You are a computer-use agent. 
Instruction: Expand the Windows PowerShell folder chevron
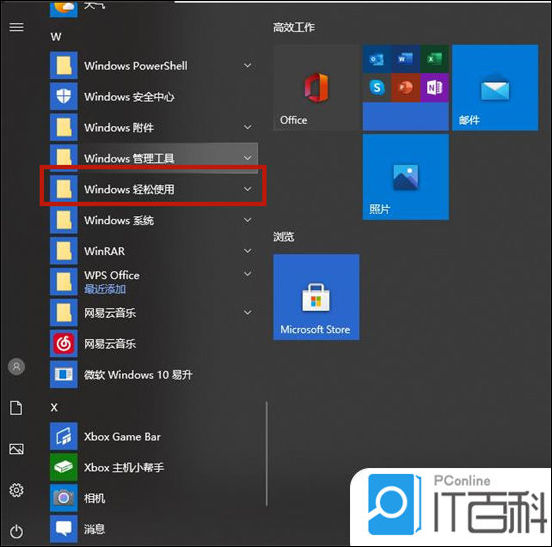click(x=248, y=65)
